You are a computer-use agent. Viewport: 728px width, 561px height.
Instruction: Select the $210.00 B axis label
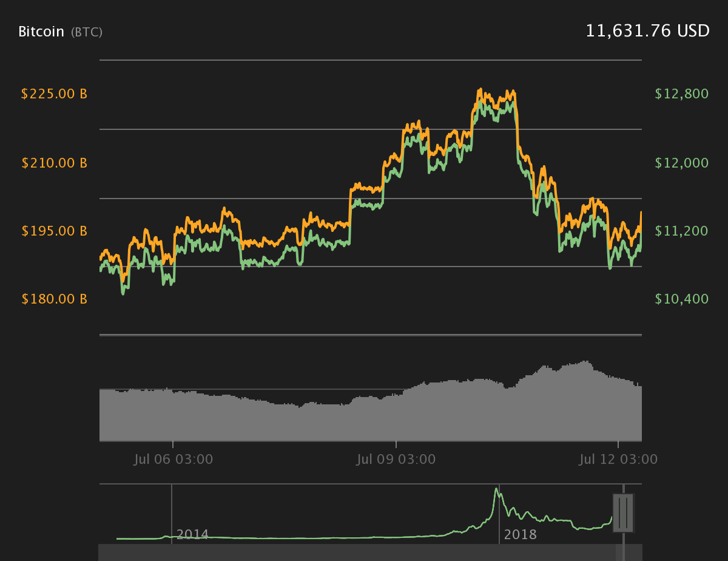tap(54, 163)
